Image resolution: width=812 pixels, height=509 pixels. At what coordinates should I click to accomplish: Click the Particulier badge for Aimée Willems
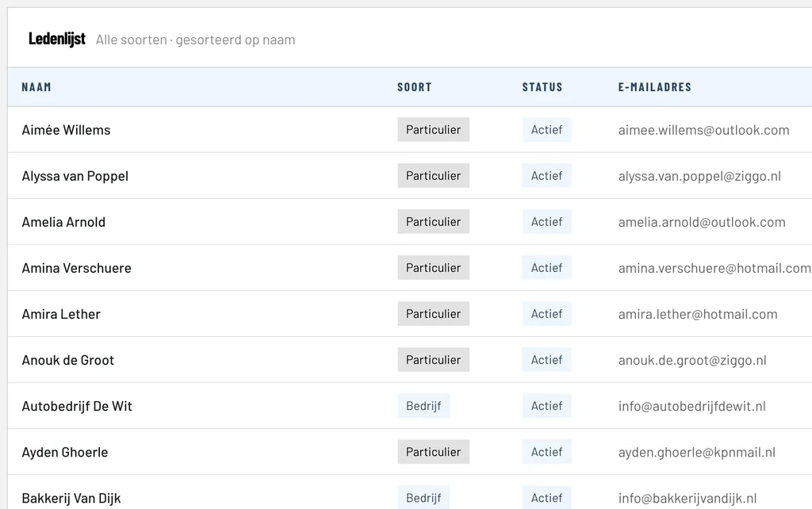click(434, 129)
